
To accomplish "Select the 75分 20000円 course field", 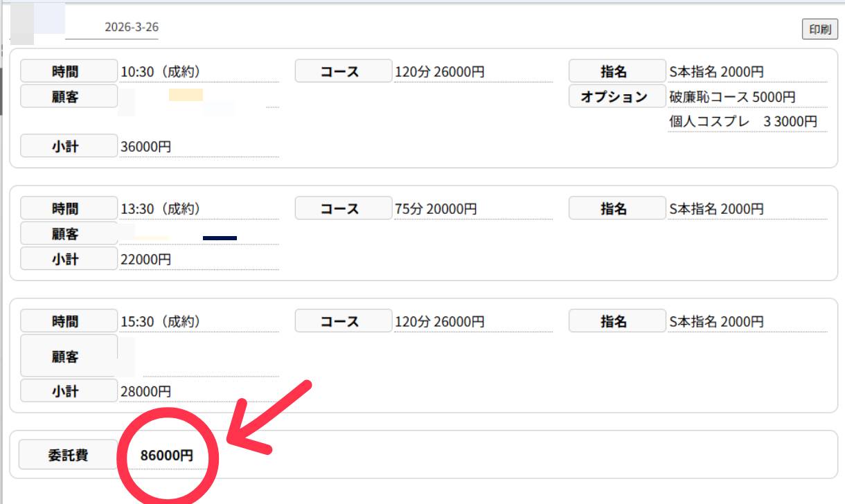I will [x=435, y=208].
